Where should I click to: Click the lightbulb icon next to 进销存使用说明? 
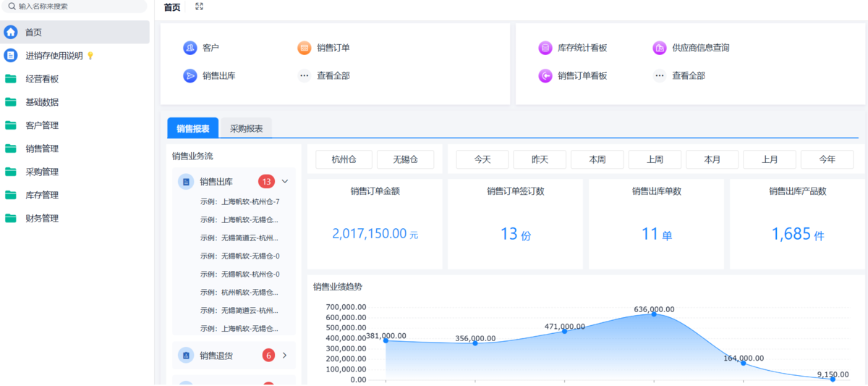[90, 56]
